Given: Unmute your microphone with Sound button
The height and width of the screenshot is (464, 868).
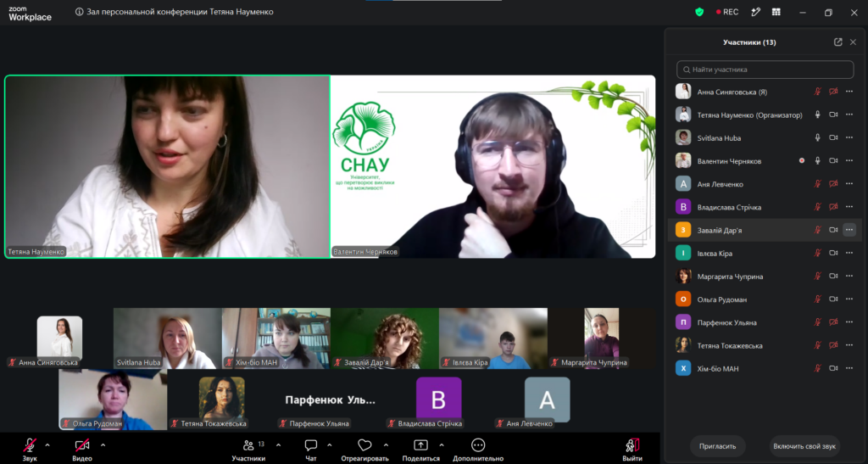Looking at the screenshot, I should coord(30,450).
